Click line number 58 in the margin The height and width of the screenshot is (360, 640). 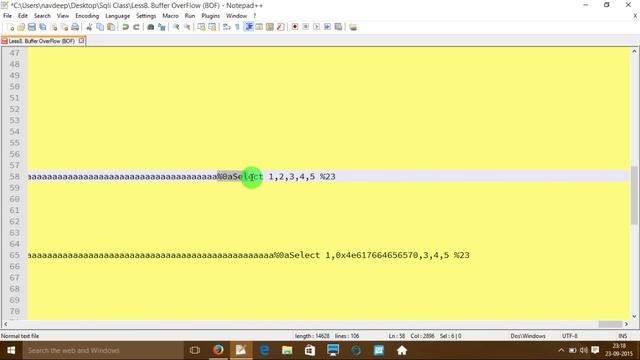(15, 177)
